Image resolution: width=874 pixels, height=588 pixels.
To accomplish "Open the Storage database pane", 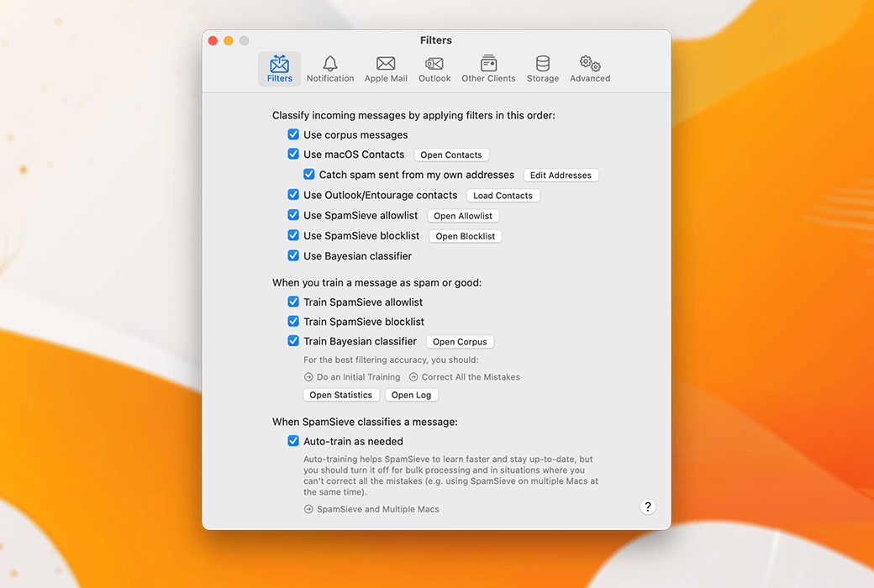I will point(543,69).
